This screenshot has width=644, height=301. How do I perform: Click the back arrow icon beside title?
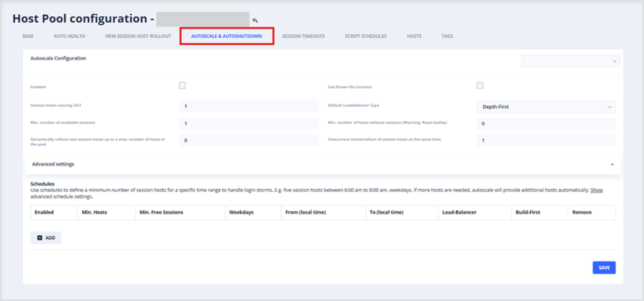click(x=255, y=21)
